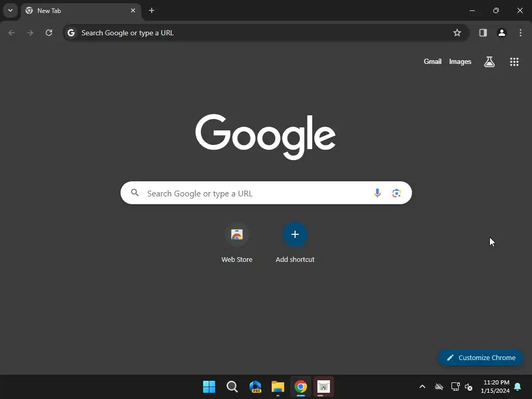Open the Images link
The image size is (532, 399).
point(460,61)
